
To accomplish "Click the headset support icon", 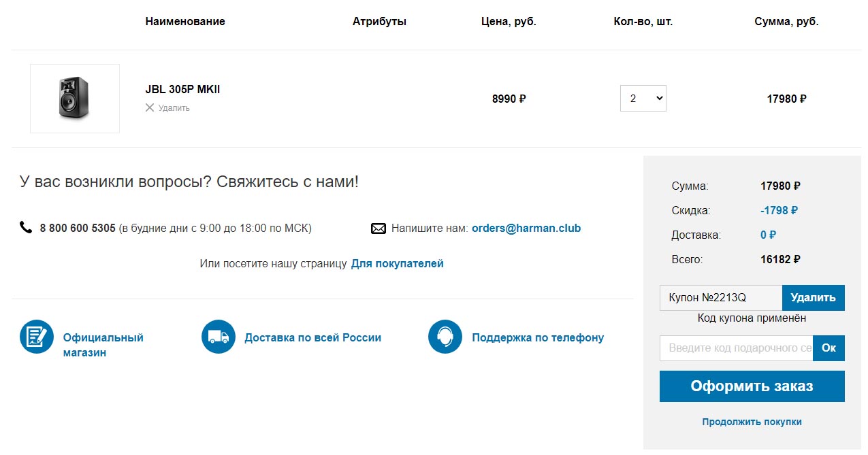I will tap(445, 337).
